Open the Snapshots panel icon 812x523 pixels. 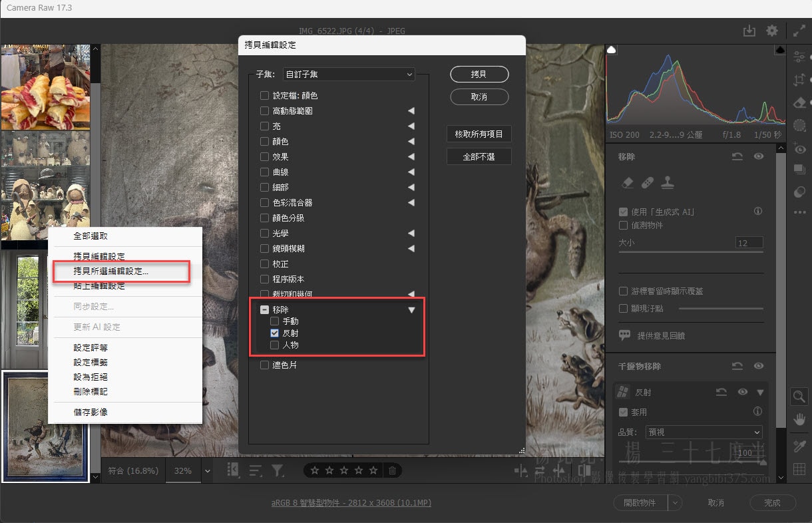tap(800, 170)
